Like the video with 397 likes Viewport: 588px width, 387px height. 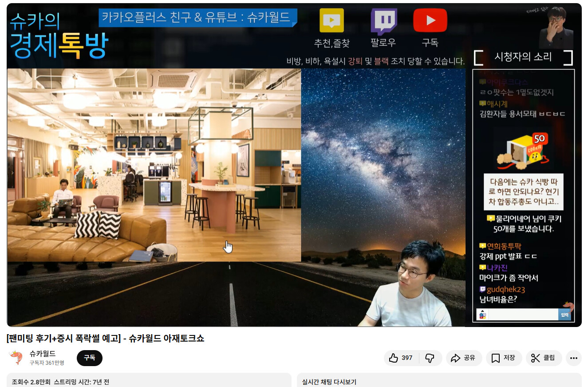click(401, 358)
